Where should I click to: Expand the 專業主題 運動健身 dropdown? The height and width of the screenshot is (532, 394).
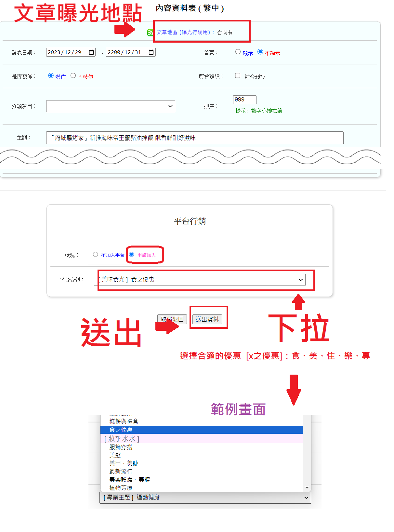[x=205, y=498]
